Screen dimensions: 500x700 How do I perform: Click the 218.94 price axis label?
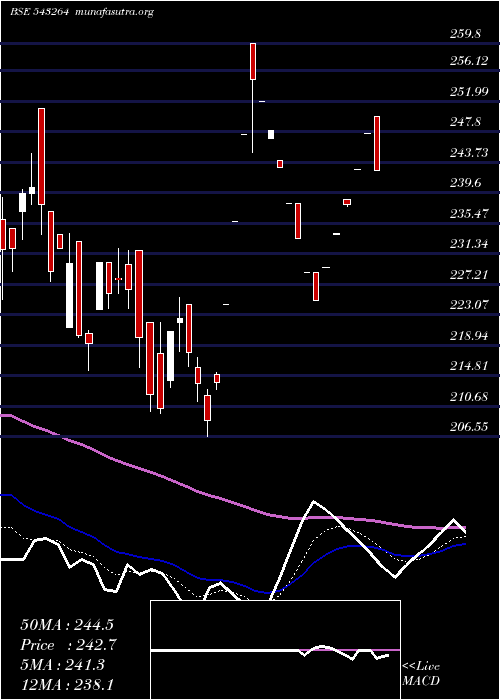(469, 336)
